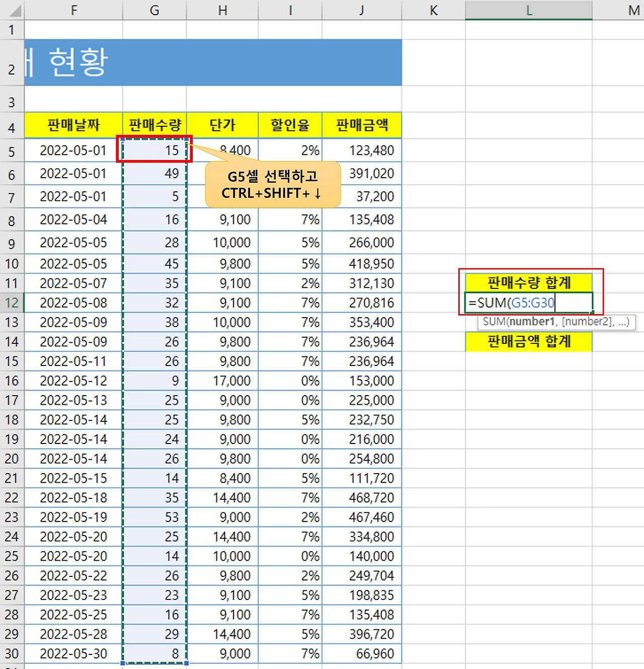Click sales amount 468,720
This screenshot has height=669, width=644.
coord(362,497)
